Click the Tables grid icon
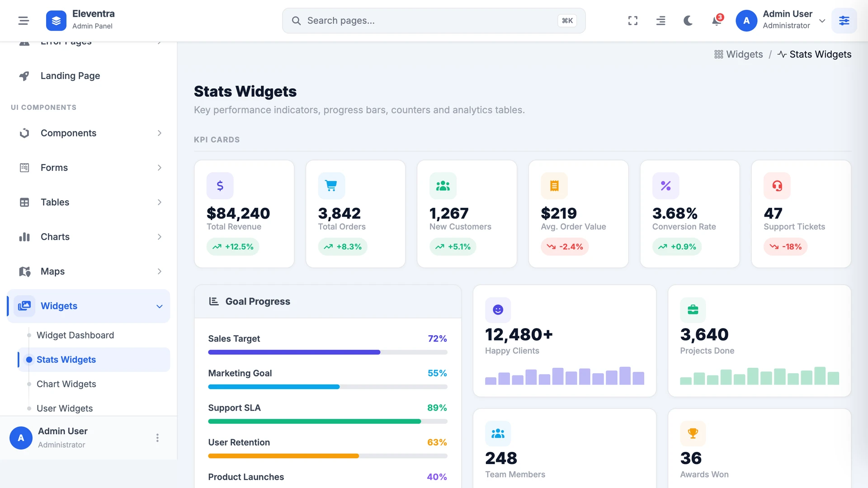868x488 pixels. (x=24, y=202)
